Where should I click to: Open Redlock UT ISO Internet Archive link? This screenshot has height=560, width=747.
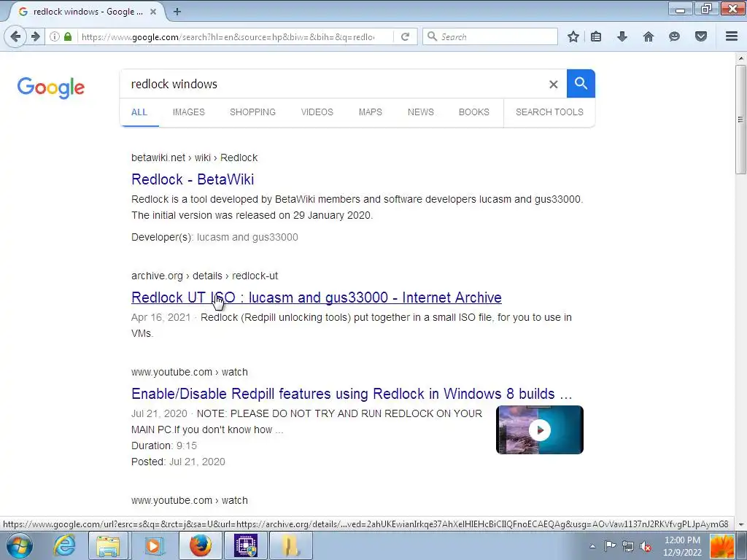pos(317,297)
